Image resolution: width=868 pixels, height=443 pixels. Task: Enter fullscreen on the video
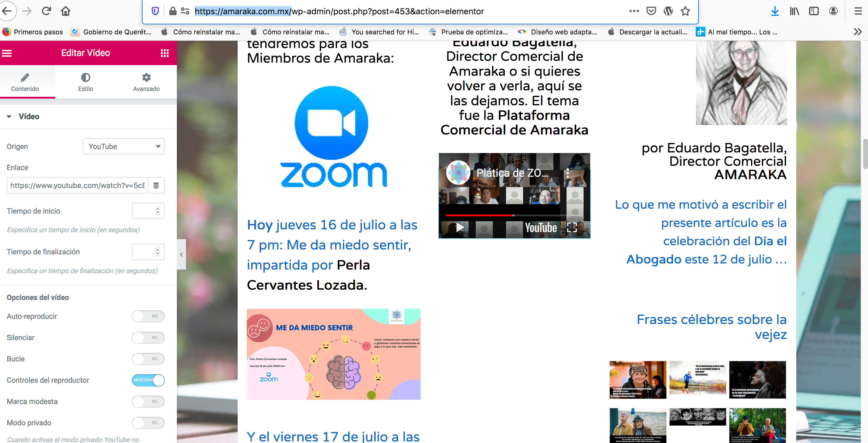(x=571, y=227)
